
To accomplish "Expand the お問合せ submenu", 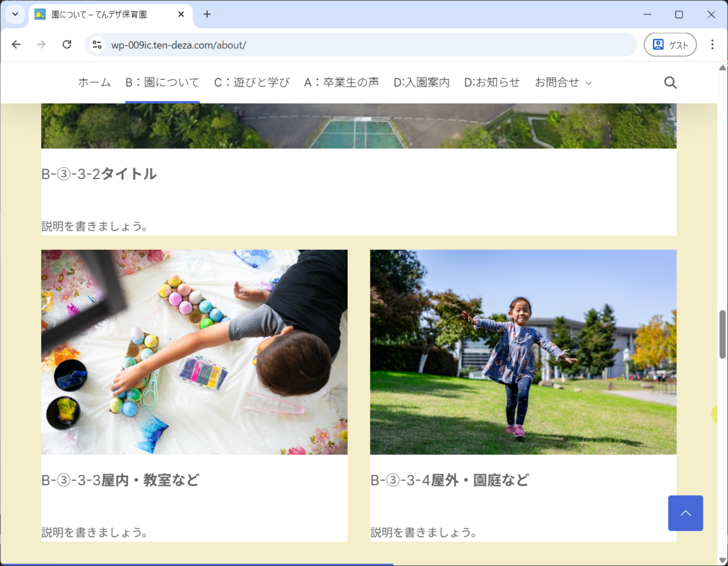I will tap(589, 83).
